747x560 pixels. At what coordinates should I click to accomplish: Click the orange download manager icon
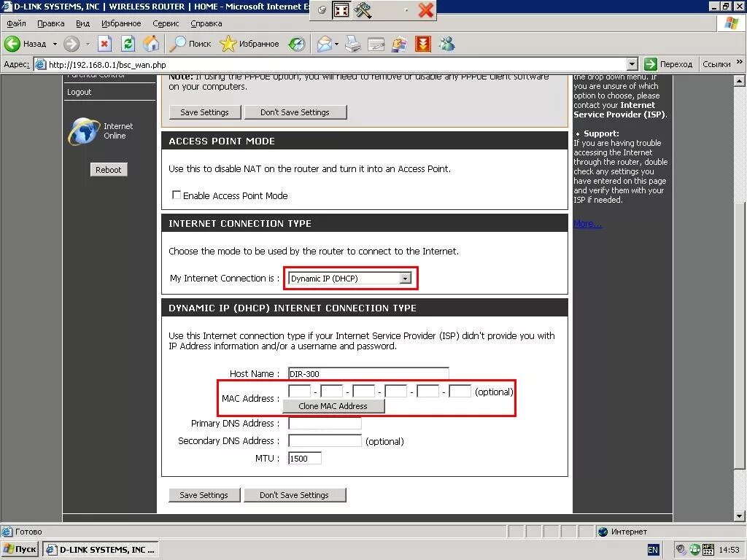(423, 44)
